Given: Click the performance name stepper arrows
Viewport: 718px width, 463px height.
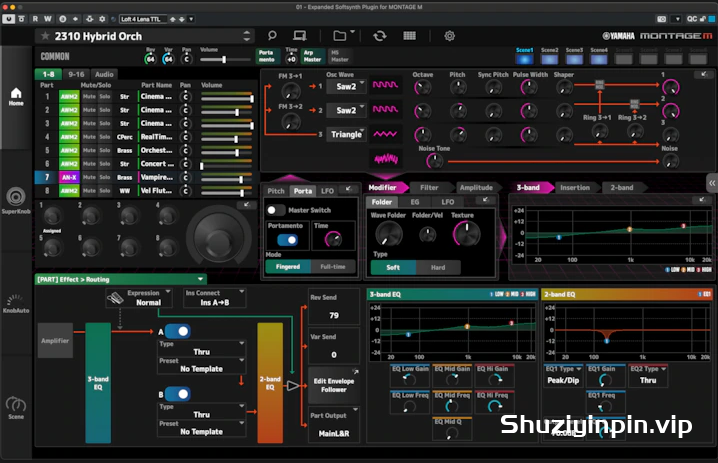Looking at the screenshot, I should 247,36.
